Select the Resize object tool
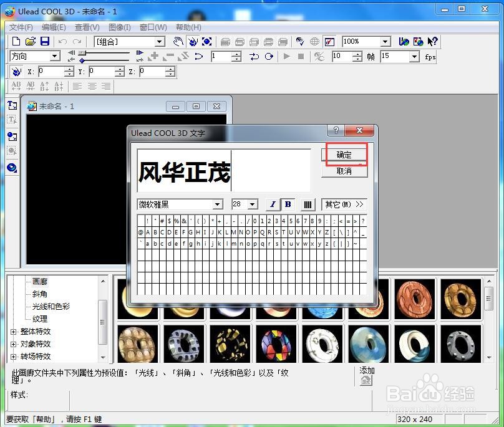Viewport: 504px width, 427px height. pyautogui.click(x=206, y=41)
